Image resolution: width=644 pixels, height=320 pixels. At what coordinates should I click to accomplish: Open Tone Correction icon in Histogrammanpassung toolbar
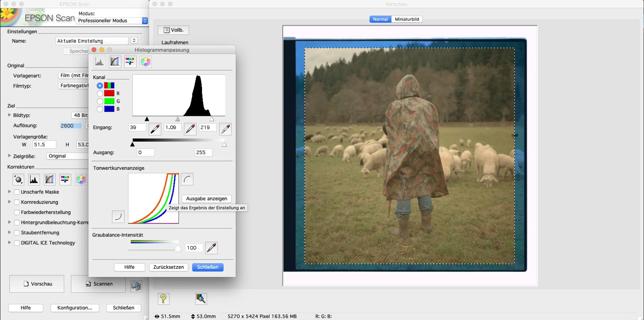[x=115, y=62]
